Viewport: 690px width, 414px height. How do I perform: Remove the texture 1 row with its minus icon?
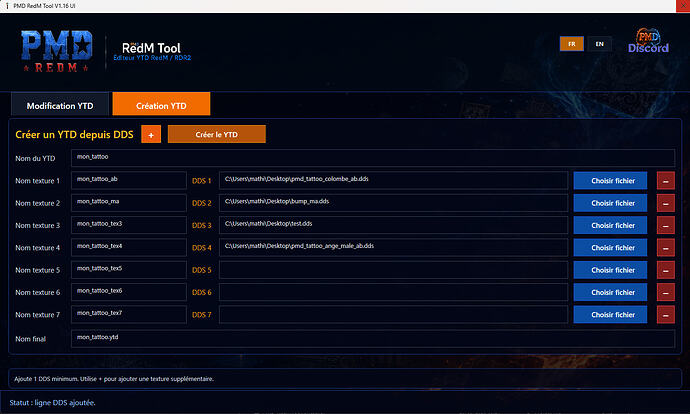pyautogui.click(x=665, y=181)
